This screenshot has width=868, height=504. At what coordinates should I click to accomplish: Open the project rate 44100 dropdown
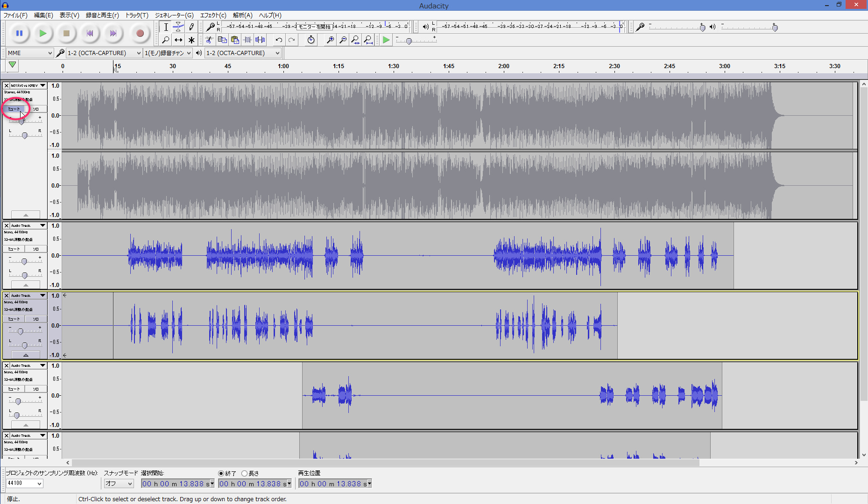25,483
